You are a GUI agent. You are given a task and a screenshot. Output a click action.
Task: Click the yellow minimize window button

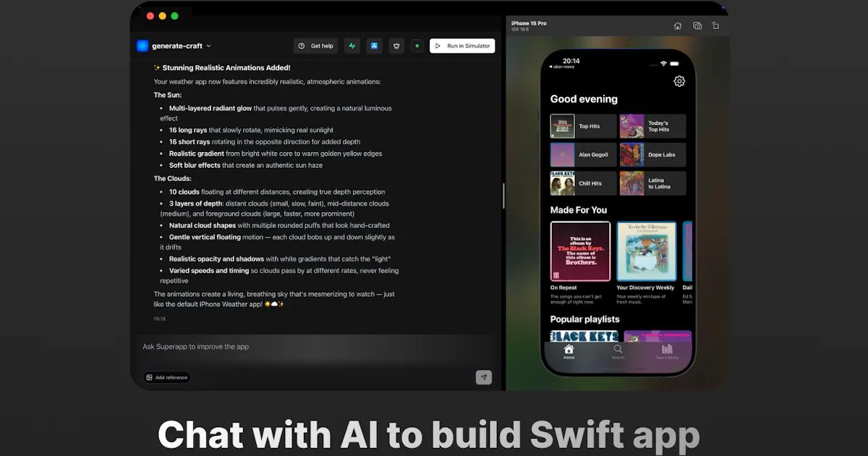[163, 16]
